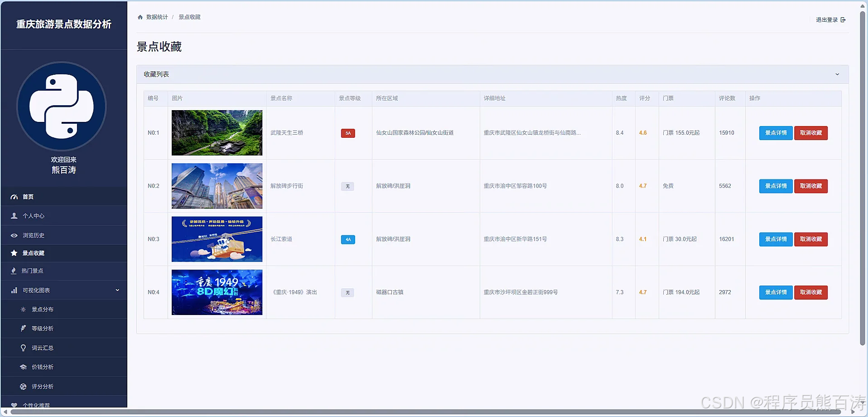Click 取消收藏 for 长江索道
The width and height of the screenshot is (868, 417).
(x=810, y=239)
